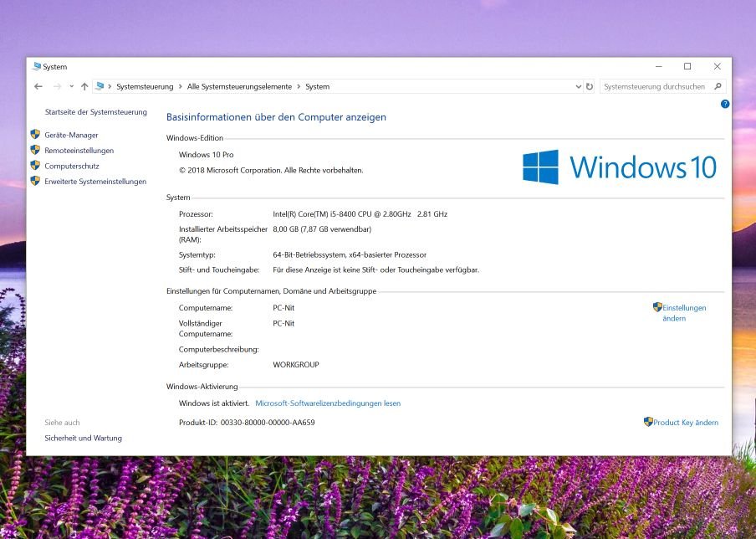Click the magnifier icon in search box
This screenshot has width=756, height=539.
click(718, 86)
